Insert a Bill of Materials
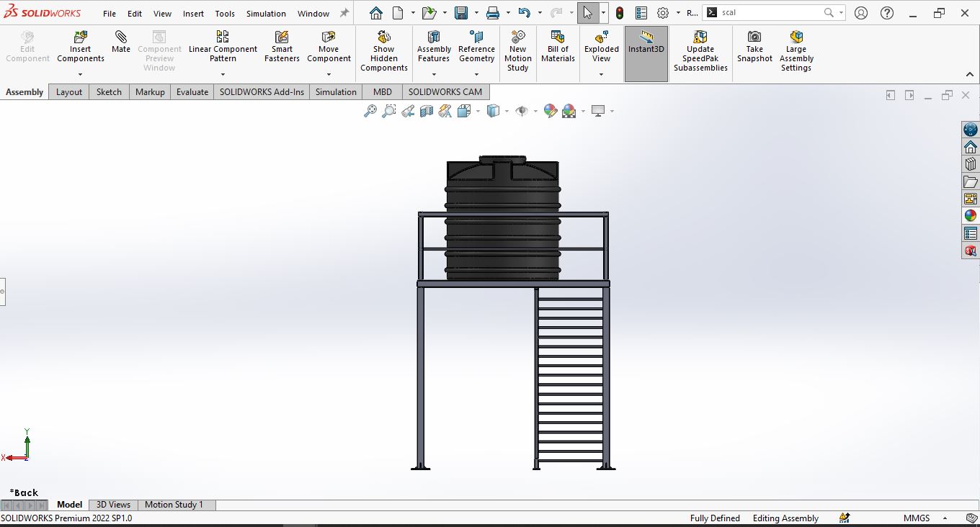Image resolution: width=980 pixels, height=527 pixels. click(x=558, y=46)
